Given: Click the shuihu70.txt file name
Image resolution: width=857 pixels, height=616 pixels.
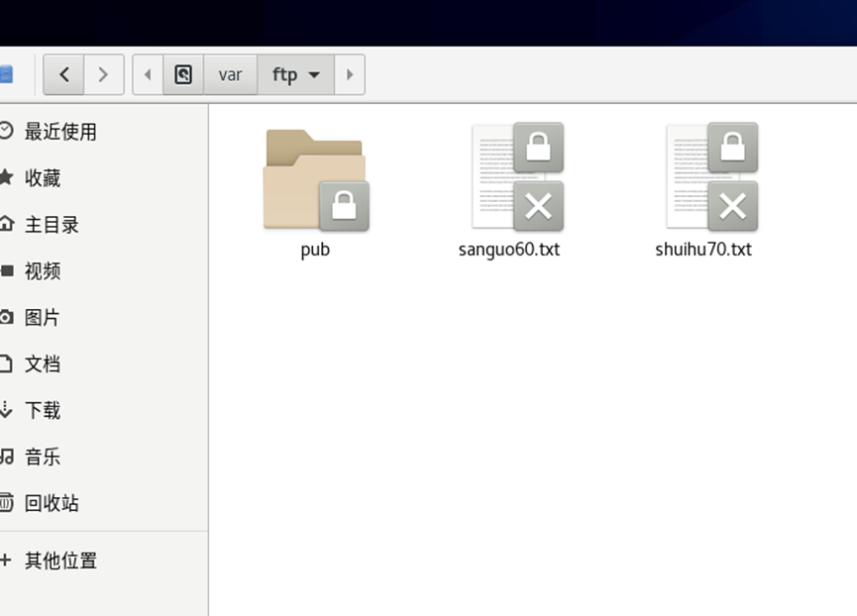Looking at the screenshot, I should click(x=703, y=250).
